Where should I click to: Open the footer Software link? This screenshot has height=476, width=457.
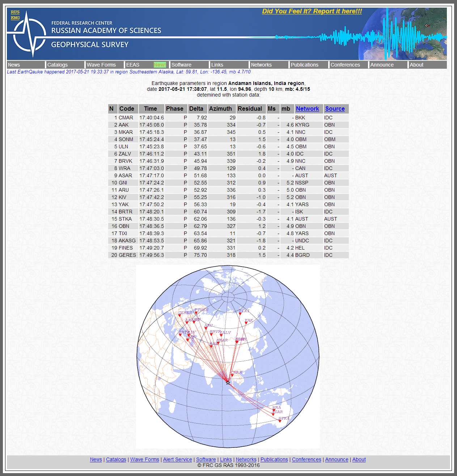point(206,459)
